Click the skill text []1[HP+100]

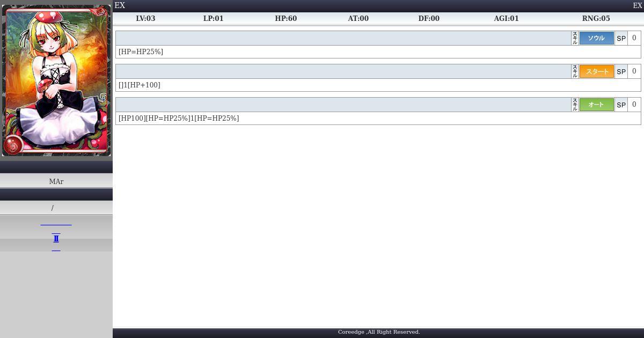139,85
